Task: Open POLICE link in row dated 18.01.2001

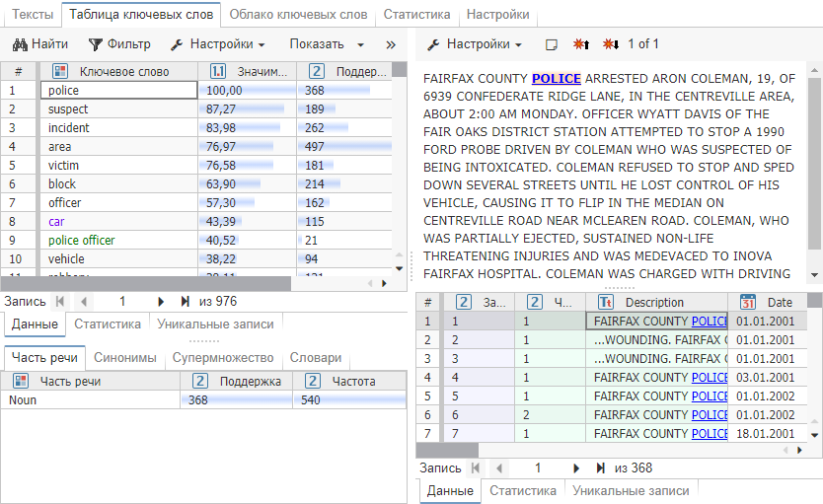Action: coord(710,434)
